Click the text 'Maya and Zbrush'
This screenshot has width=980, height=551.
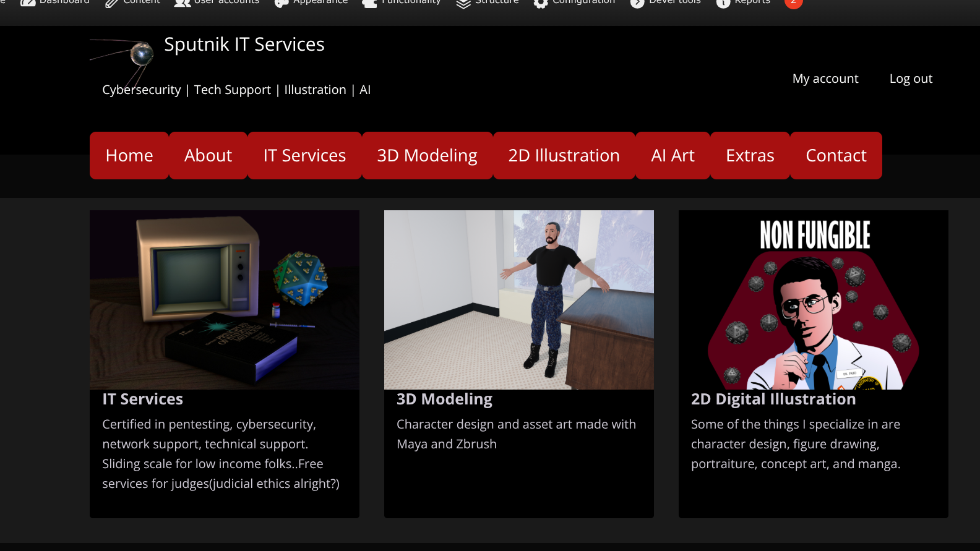447,444
